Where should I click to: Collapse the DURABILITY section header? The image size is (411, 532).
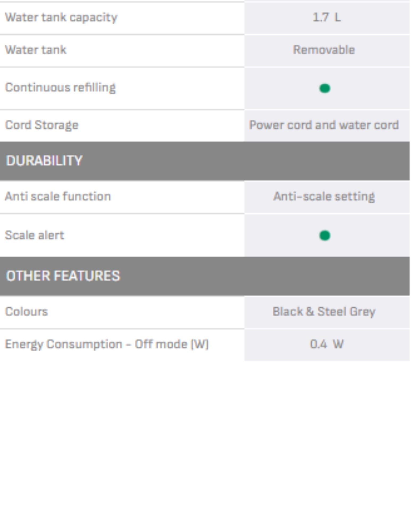coord(44,161)
